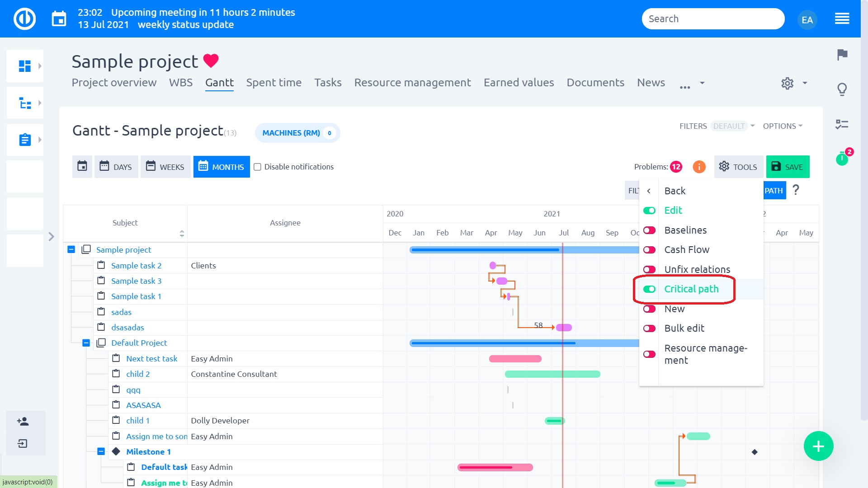Screen dimensions: 868x488
Task: Open the OPTIONS dropdown
Action: pyautogui.click(x=782, y=126)
